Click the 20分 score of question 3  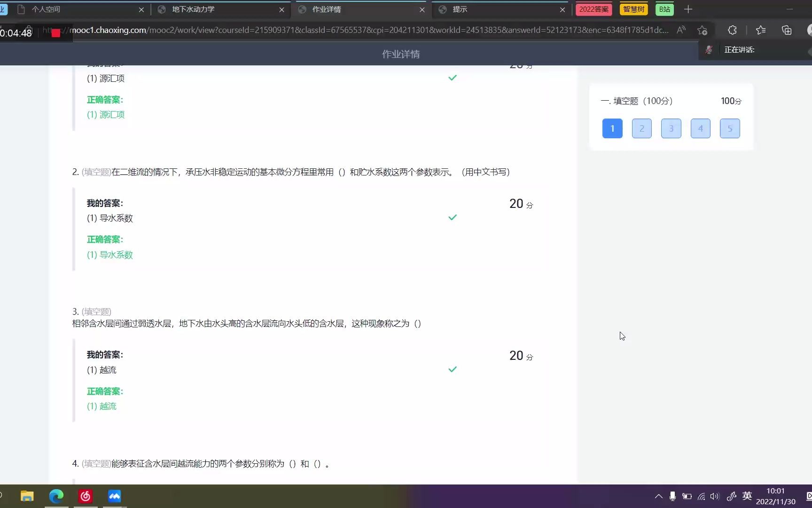(x=521, y=356)
